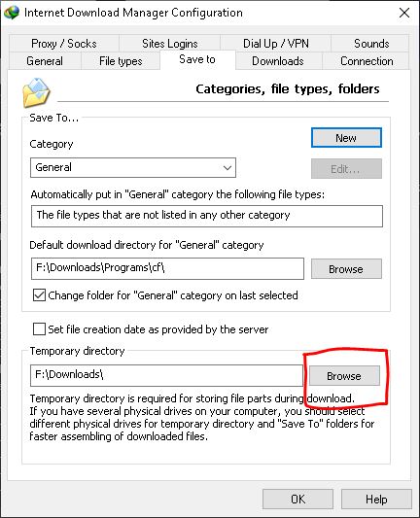Click the IDM globe icon in title bar
Viewport: 420px width, 518px height.
pyautogui.click(x=12, y=13)
